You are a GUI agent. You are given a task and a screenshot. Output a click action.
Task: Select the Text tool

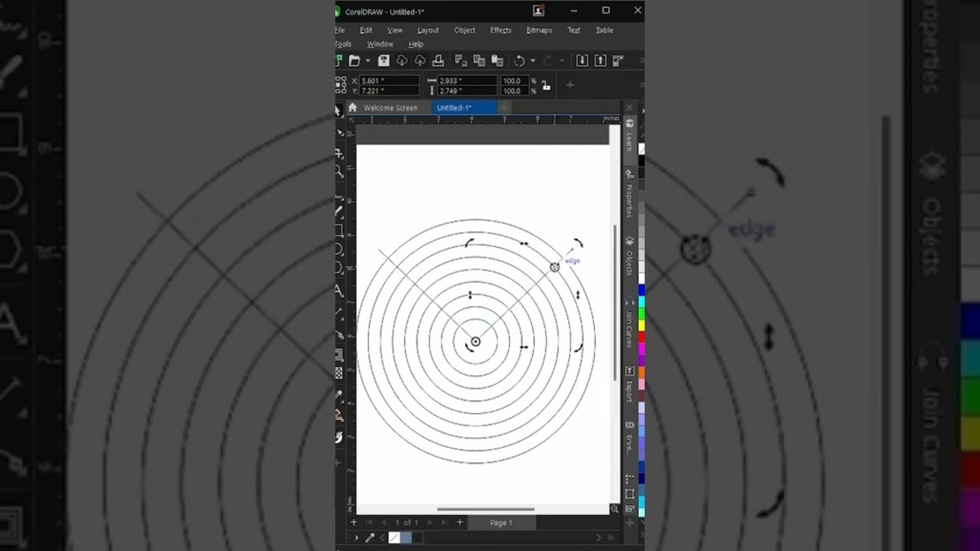click(339, 290)
